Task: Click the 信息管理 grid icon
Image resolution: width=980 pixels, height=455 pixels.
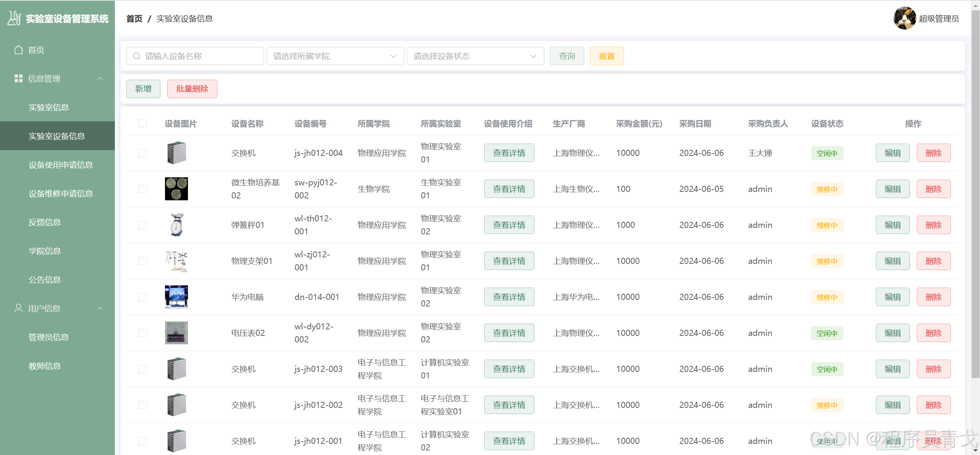Action: click(x=18, y=79)
